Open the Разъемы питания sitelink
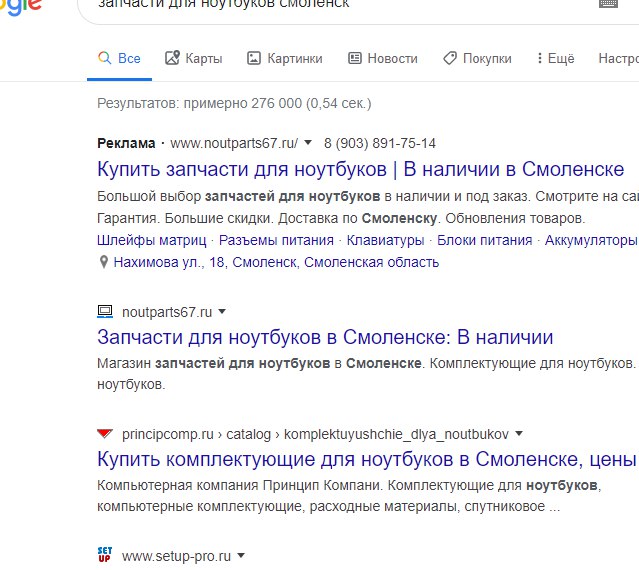Screen dimensions: 639x570 click(x=276, y=240)
